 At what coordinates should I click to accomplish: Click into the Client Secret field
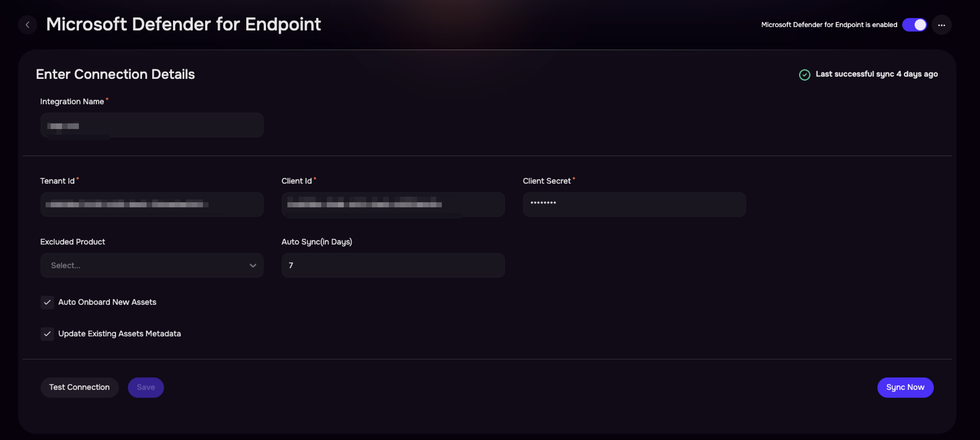[x=634, y=205]
